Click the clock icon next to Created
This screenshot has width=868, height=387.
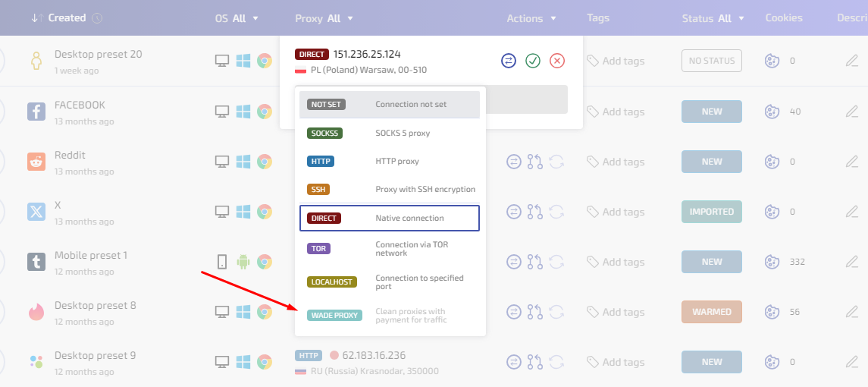(97, 18)
